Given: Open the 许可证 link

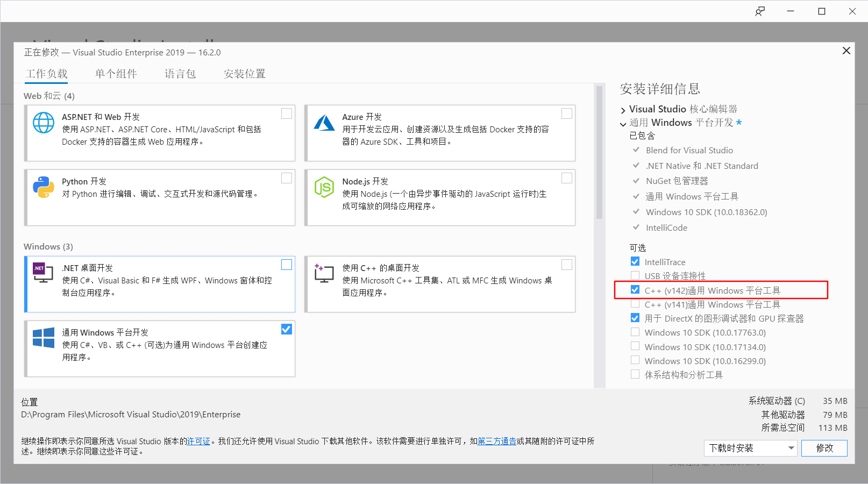Looking at the screenshot, I should tap(198, 441).
